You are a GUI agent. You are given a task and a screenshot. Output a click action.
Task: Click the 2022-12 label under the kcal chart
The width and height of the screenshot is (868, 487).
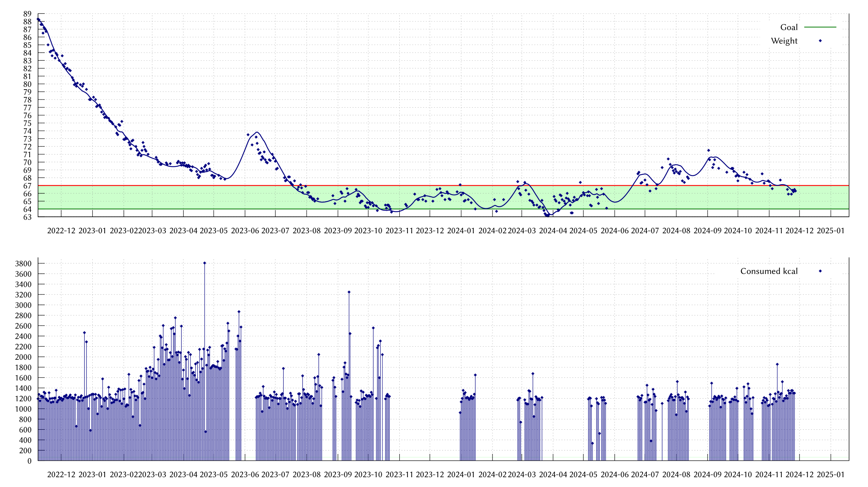click(x=61, y=474)
